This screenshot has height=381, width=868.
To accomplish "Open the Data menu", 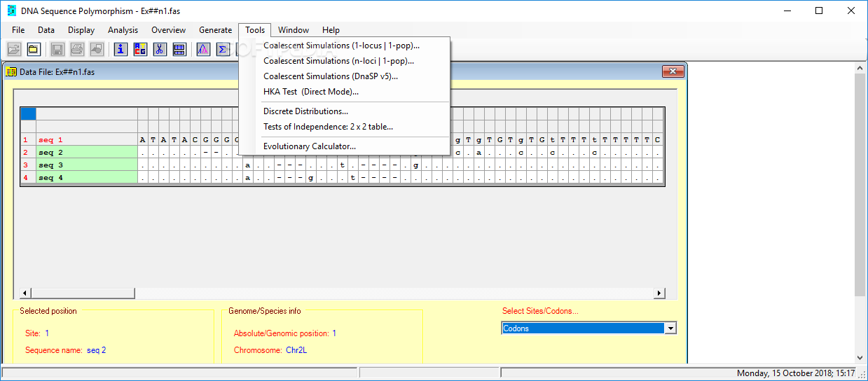I will coord(46,30).
